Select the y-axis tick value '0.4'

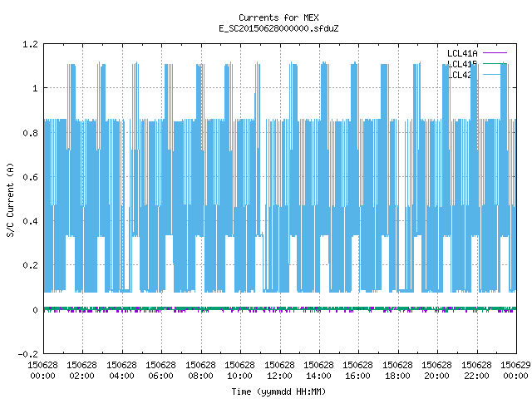point(30,221)
